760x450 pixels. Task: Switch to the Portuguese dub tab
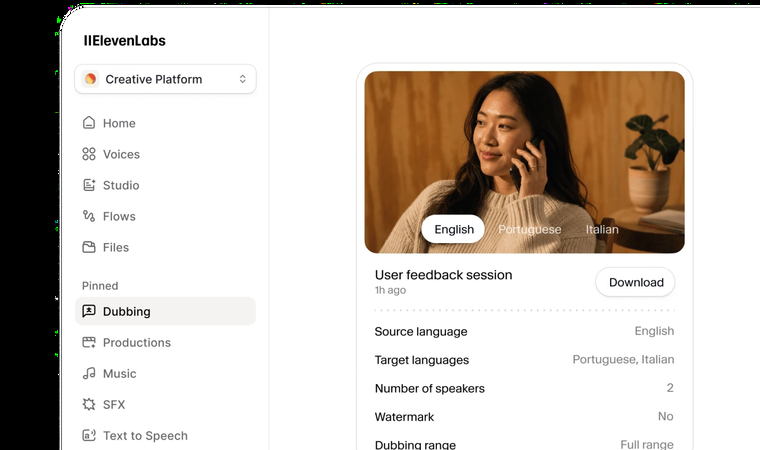tap(530, 229)
